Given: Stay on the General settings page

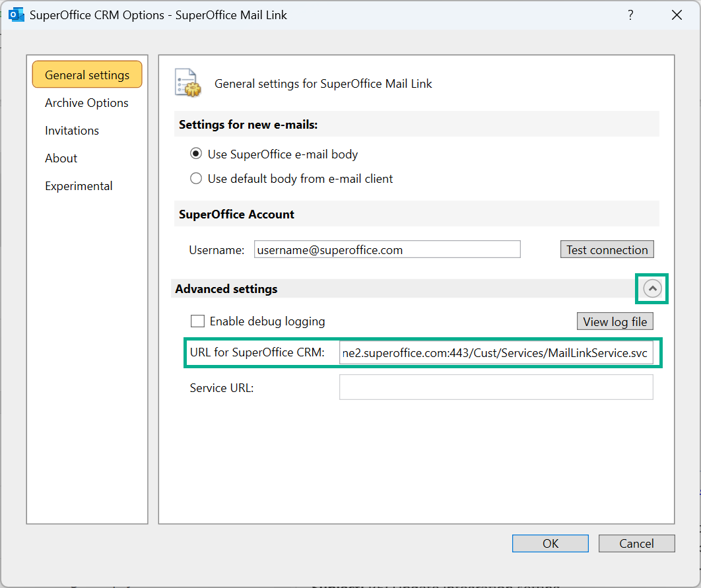Looking at the screenshot, I should [x=86, y=75].
